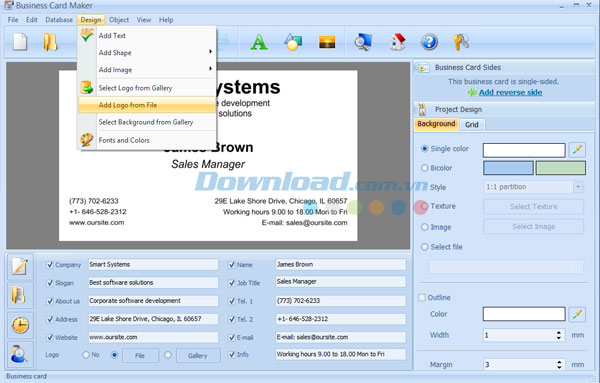Click the Select Image button
The width and height of the screenshot is (600, 383).
pyautogui.click(x=533, y=227)
